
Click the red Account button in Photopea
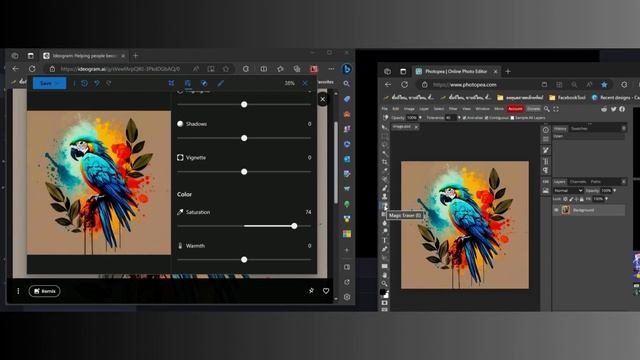tap(515, 109)
